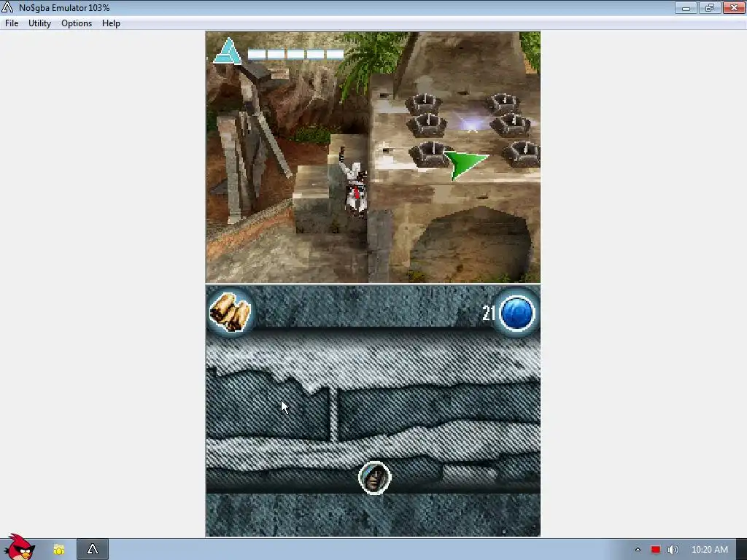Open the Help menu
Image resolution: width=747 pixels, height=560 pixels.
(111, 23)
